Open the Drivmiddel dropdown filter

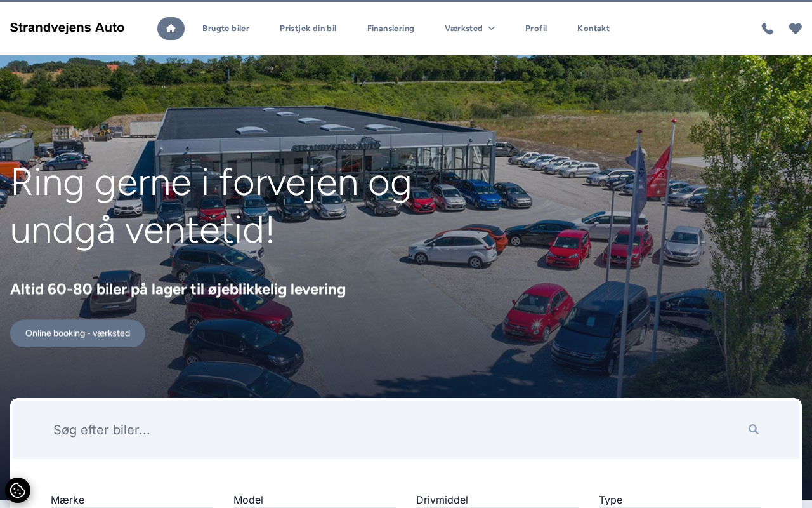click(497, 500)
